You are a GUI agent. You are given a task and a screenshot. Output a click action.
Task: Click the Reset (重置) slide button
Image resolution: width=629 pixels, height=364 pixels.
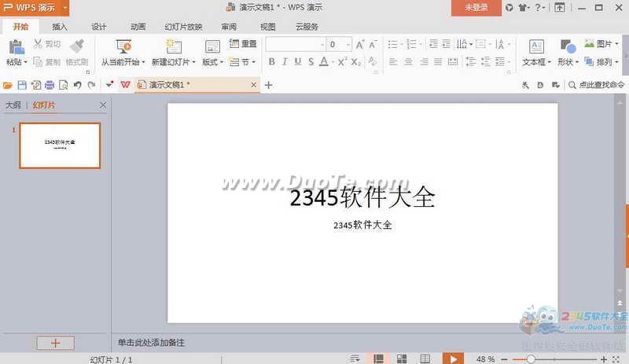pyautogui.click(x=243, y=43)
